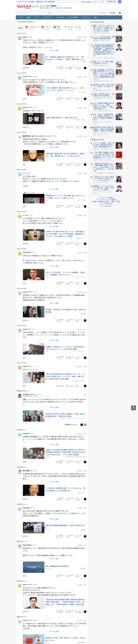The height and width of the screenshot is (644, 138).
Task: Open the 大谷翔平 wallet article link
Action: point(65,234)
